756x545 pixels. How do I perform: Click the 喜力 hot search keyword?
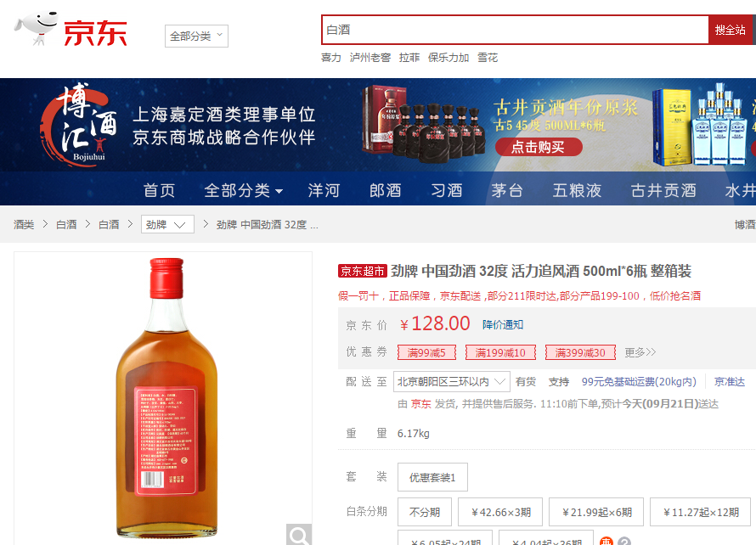tap(331, 58)
